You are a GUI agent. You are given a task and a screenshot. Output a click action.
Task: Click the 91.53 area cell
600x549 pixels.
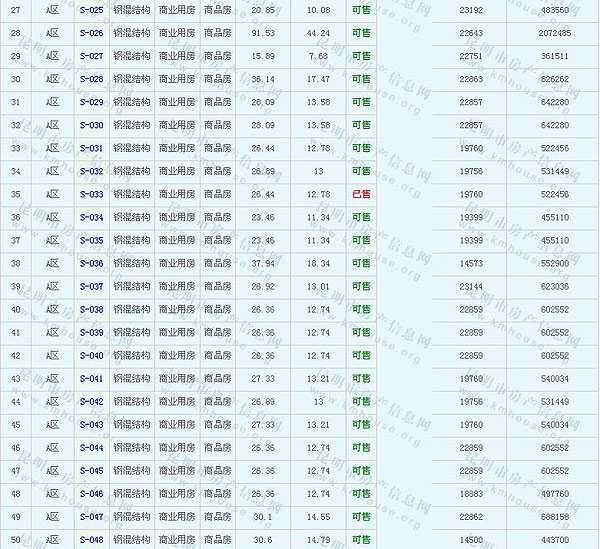coord(264,33)
